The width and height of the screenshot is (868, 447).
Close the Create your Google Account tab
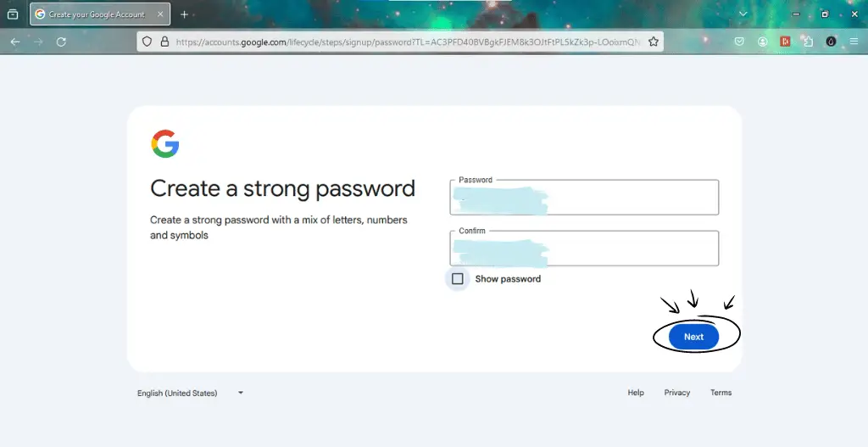(x=159, y=14)
